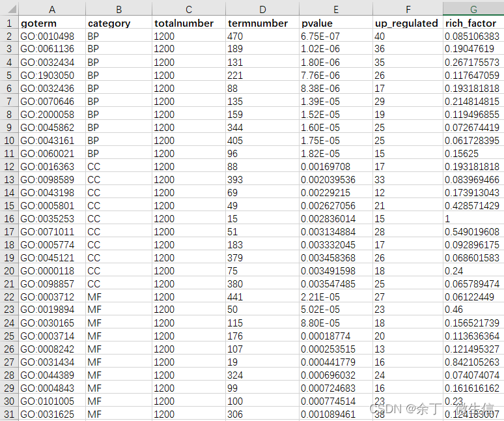Select column A header

click(52, 9)
